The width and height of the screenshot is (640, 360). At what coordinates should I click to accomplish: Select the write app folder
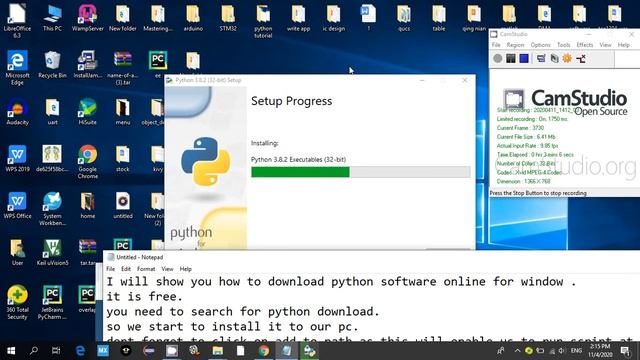(x=298, y=18)
